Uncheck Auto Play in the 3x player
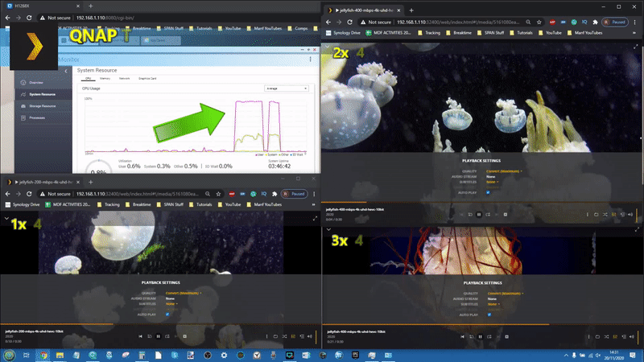The height and width of the screenshot is (362, 644). [x=489, y=315]
